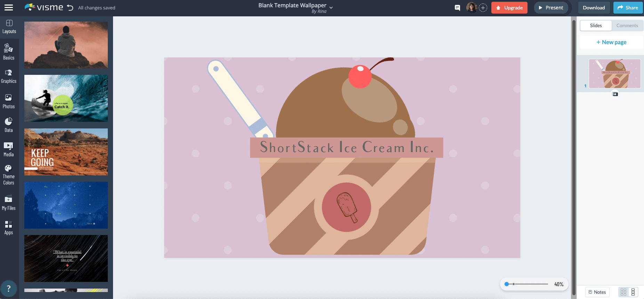Open Data panel in sidebar
This screenshot has height=299, width=644.
[9, 125]
